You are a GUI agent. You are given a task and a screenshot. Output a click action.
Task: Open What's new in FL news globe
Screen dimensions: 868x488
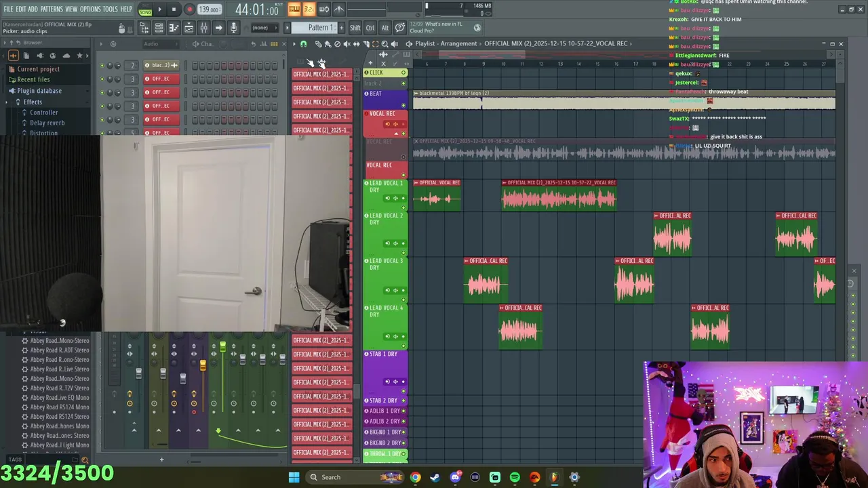point(477,28)
